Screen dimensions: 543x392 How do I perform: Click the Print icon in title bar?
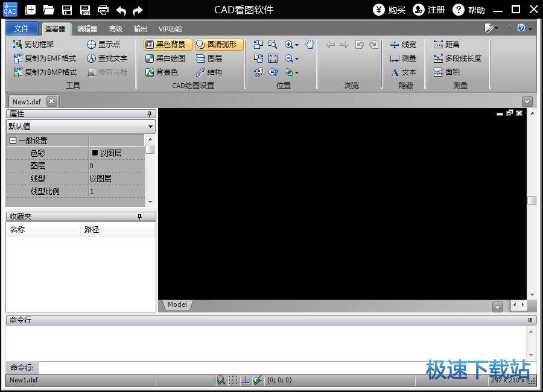[x=103, y=10]
